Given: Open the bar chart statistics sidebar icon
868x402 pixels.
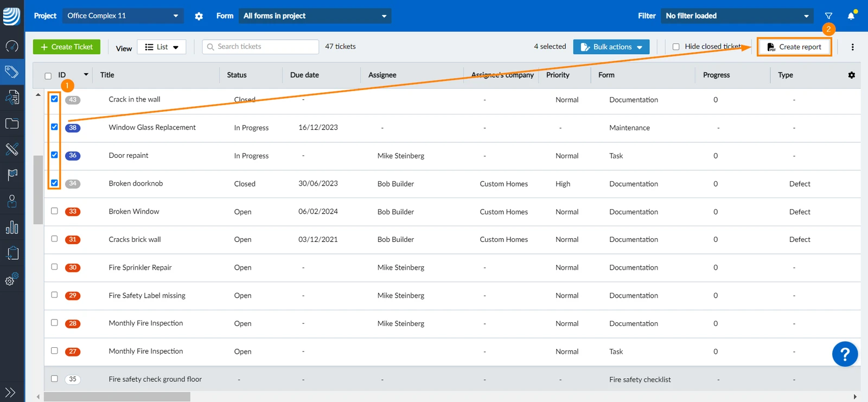Looking at the screenshot, I should coord(11,227).
